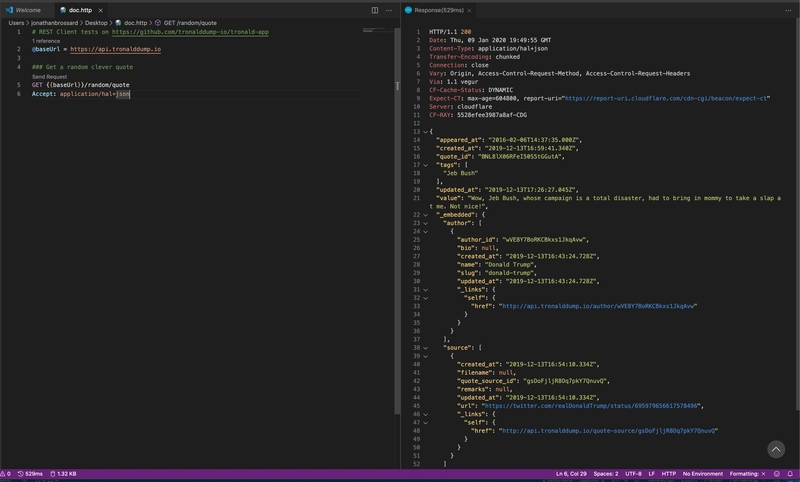This screenshot has width=800, height=482.
Task: Open the quote-source href API link
Action: click(609, 431)
